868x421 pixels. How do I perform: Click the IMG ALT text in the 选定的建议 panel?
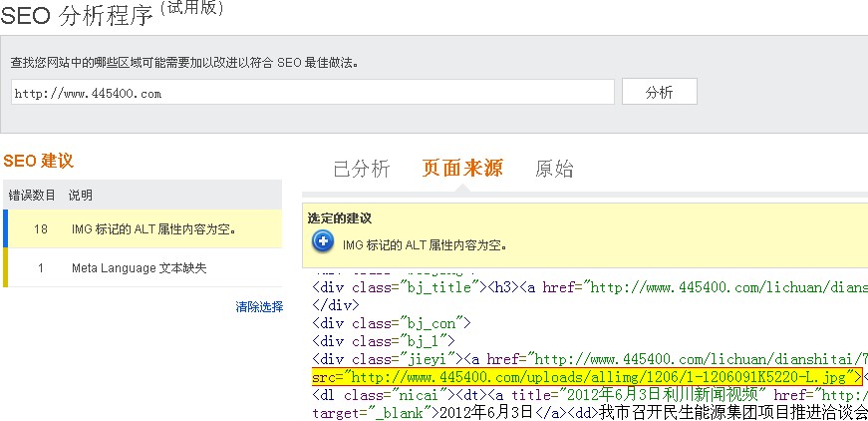[426, 242]
